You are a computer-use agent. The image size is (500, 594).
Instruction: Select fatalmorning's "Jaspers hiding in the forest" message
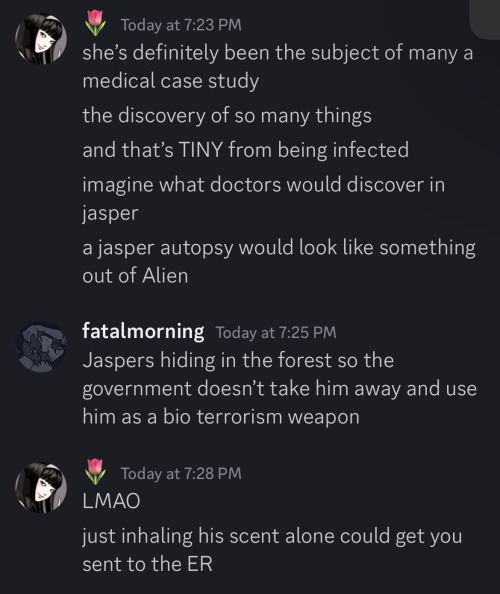coord(280,388)
